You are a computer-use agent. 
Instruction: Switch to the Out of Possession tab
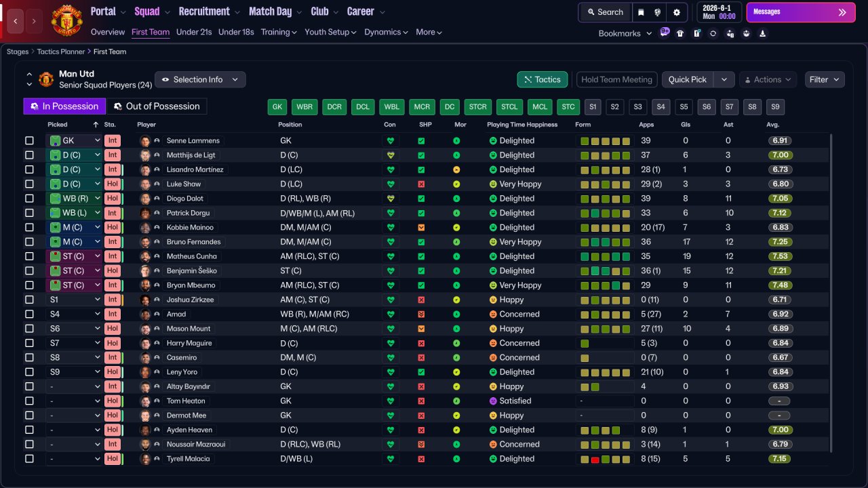click(157, 106)
